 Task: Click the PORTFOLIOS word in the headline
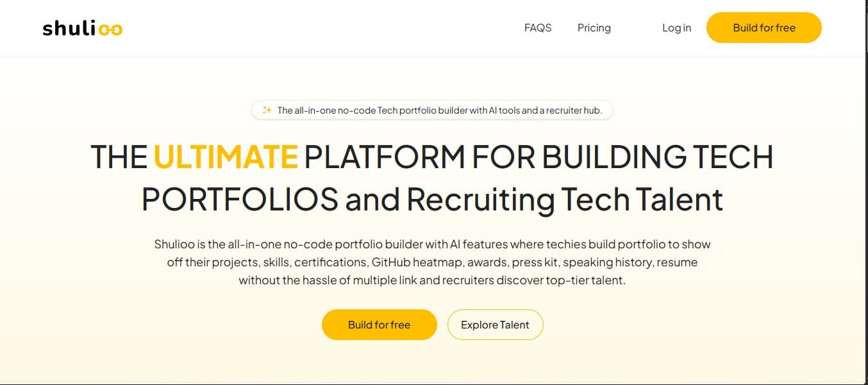point(240,200)
